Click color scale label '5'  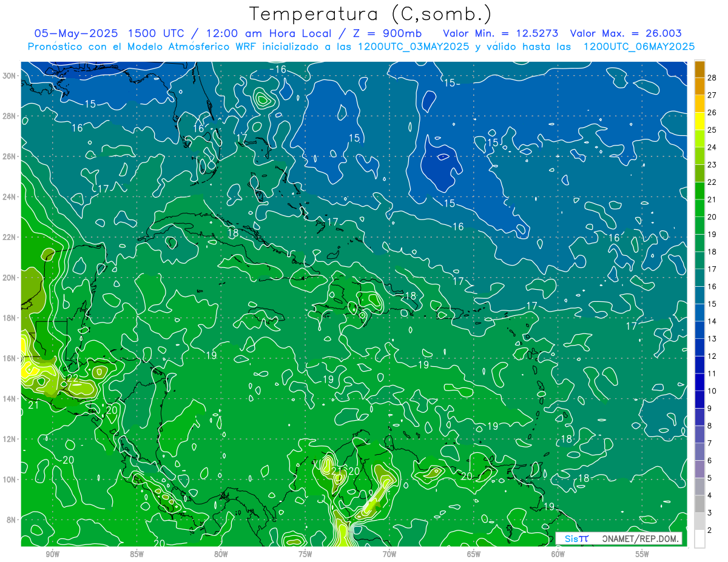coord(710,478)
